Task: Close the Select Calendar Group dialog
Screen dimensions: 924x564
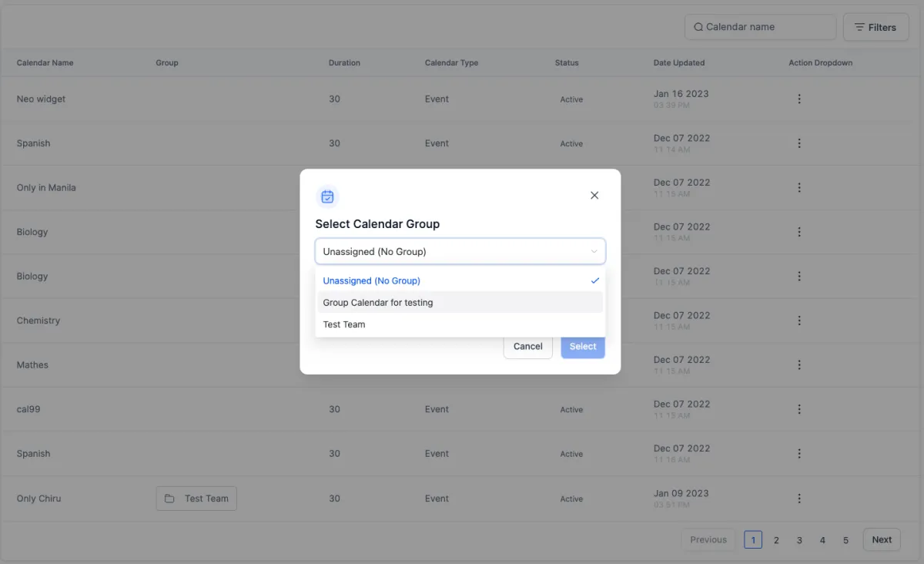Action: point(594,196)
